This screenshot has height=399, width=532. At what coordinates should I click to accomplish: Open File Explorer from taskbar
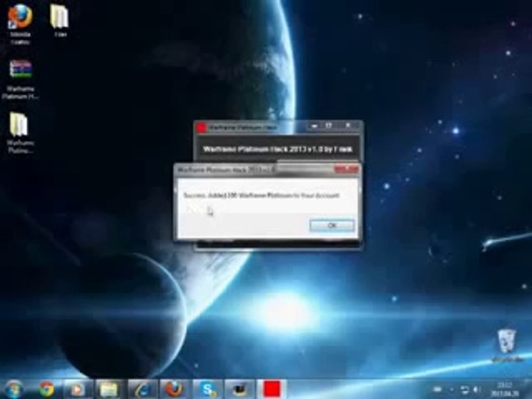pos(109,389)
